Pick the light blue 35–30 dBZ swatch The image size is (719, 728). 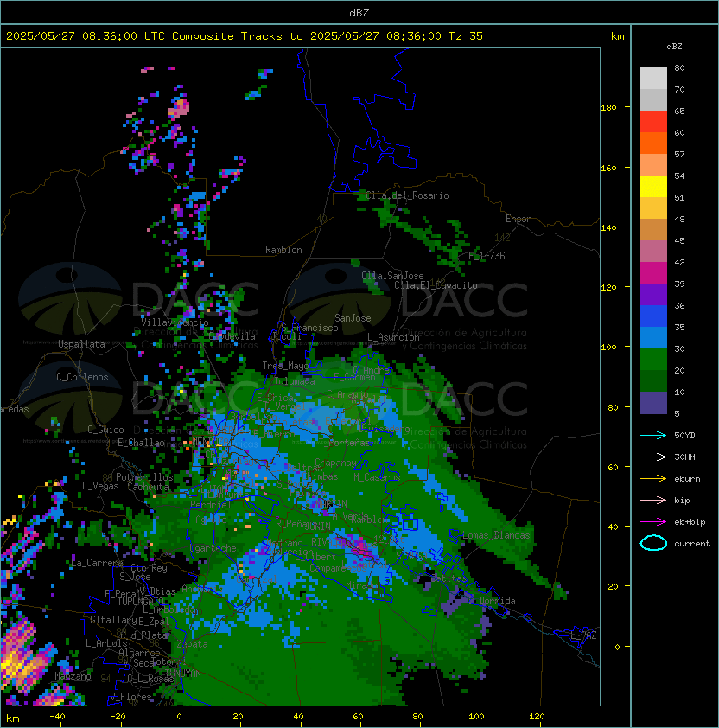tap(653, 337)
